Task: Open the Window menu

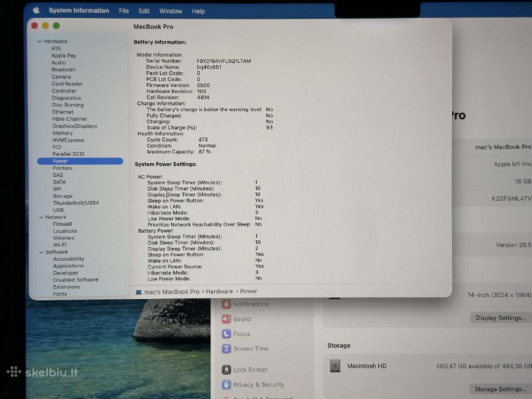Action: (171, 11)
